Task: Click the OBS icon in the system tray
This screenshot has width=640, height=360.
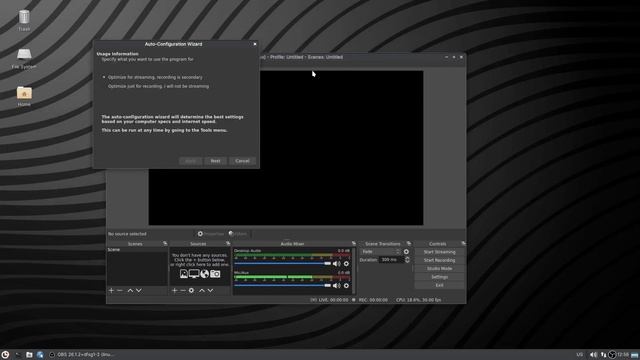Action: point(612,355)
